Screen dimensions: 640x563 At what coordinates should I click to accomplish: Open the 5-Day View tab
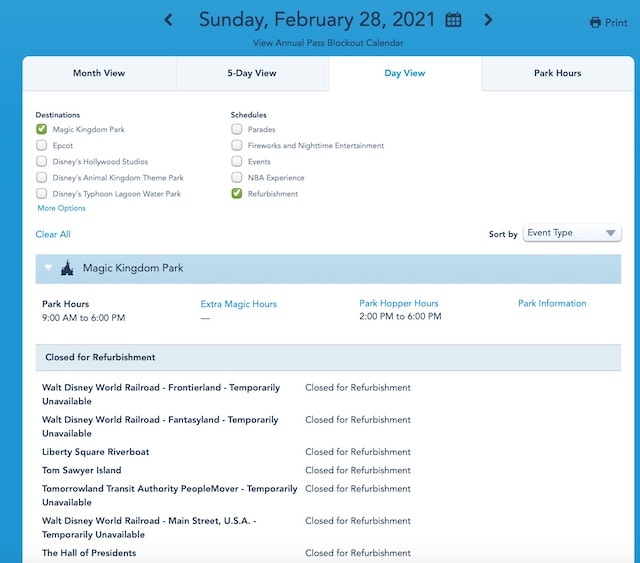252,73
